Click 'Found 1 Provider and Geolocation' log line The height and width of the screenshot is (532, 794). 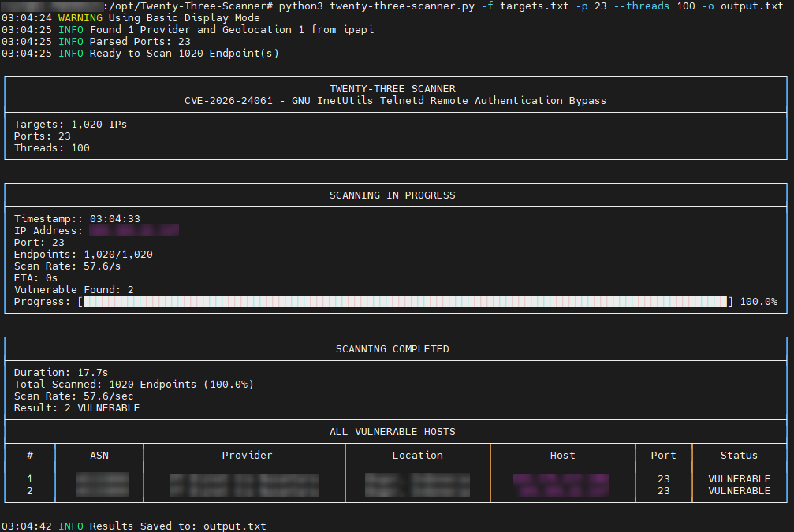point(232,29)
